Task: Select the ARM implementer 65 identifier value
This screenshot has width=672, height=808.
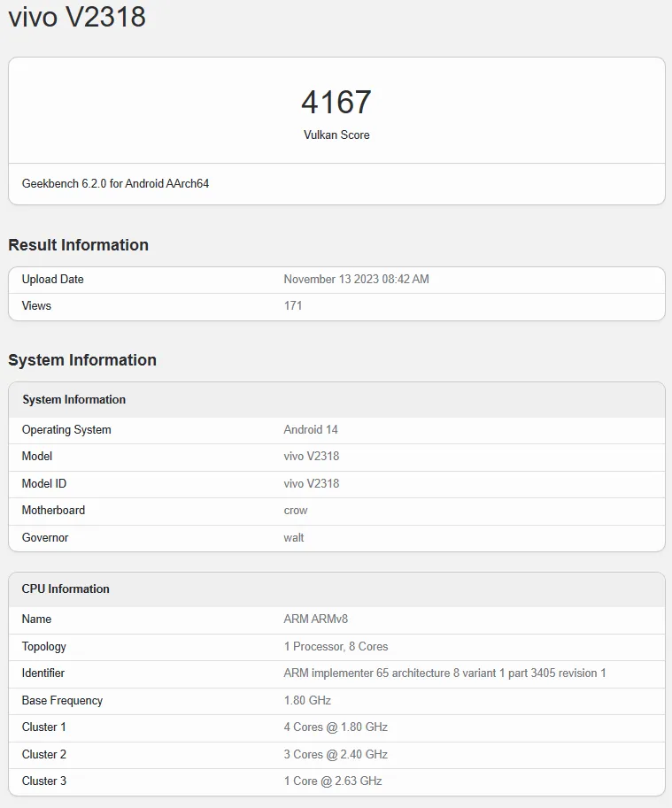Action: click(444, 673)
